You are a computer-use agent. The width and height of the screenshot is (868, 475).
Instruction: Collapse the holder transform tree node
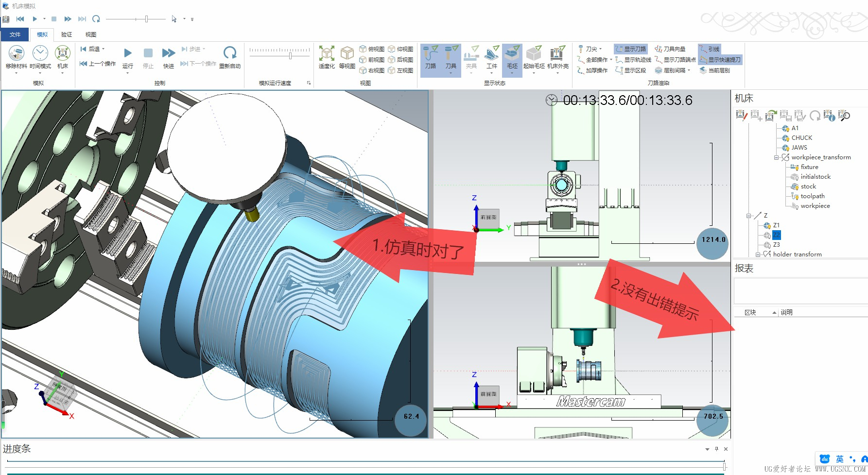click(x=758, y=254)
